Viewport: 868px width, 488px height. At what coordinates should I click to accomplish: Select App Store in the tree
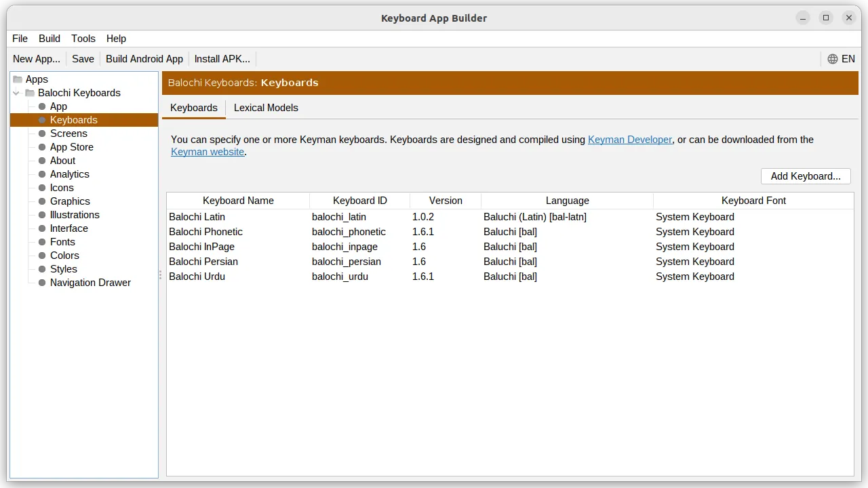pyautogui.click(x=72, y=147)
